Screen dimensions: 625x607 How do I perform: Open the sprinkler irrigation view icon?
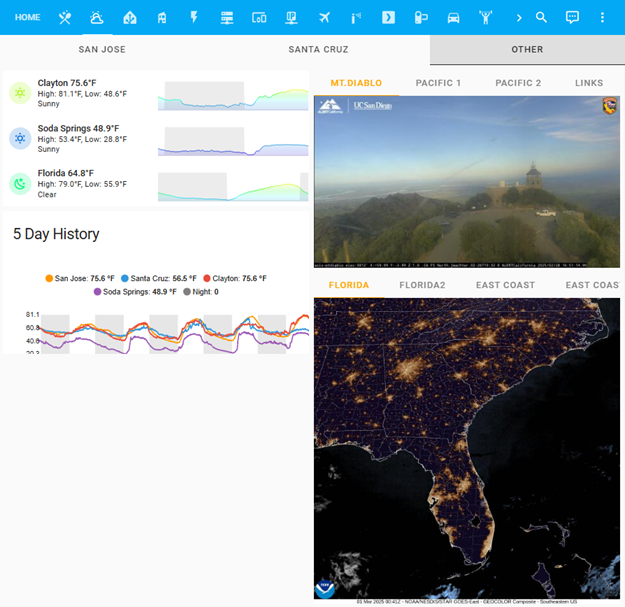356,18
